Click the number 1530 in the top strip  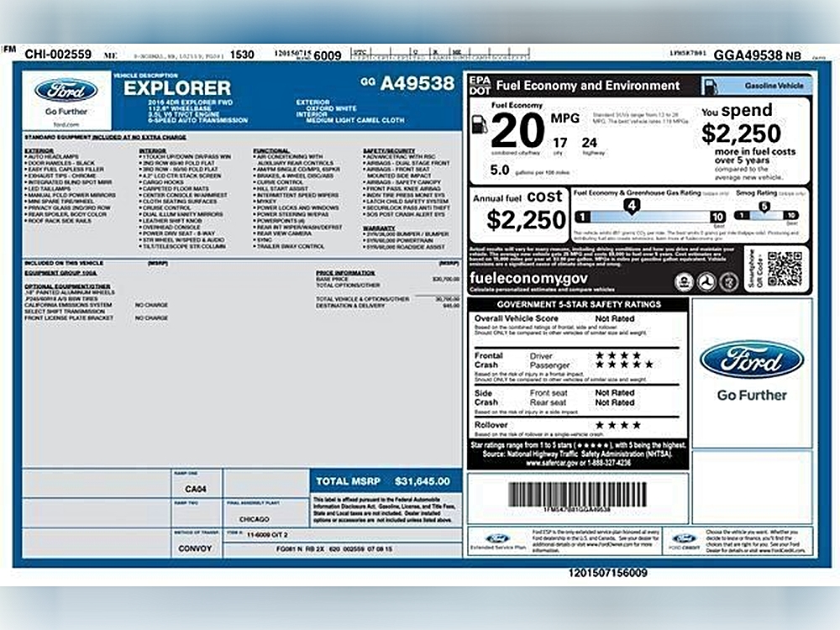pos(242,55)
